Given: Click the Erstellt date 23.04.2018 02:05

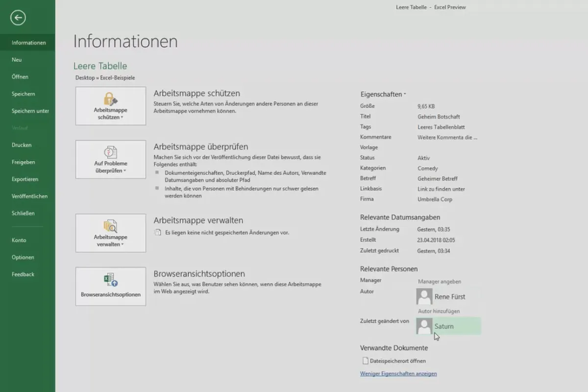Looking at the screenshot, I should 436,240.
